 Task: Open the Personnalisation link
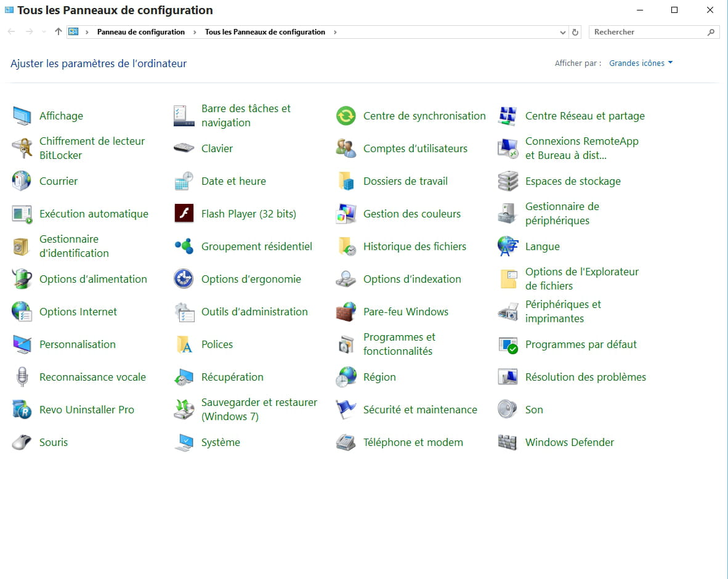78,344
